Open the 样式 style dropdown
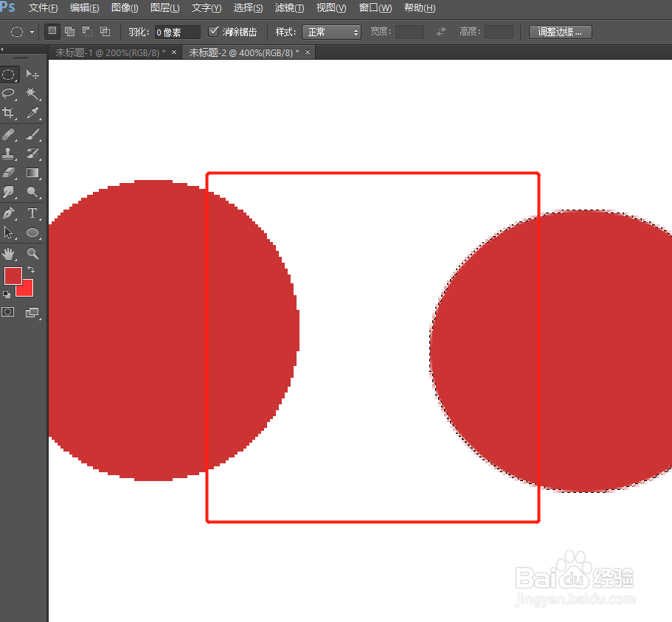Viewport: 672px width, 622px height. (x=331, y=32)
